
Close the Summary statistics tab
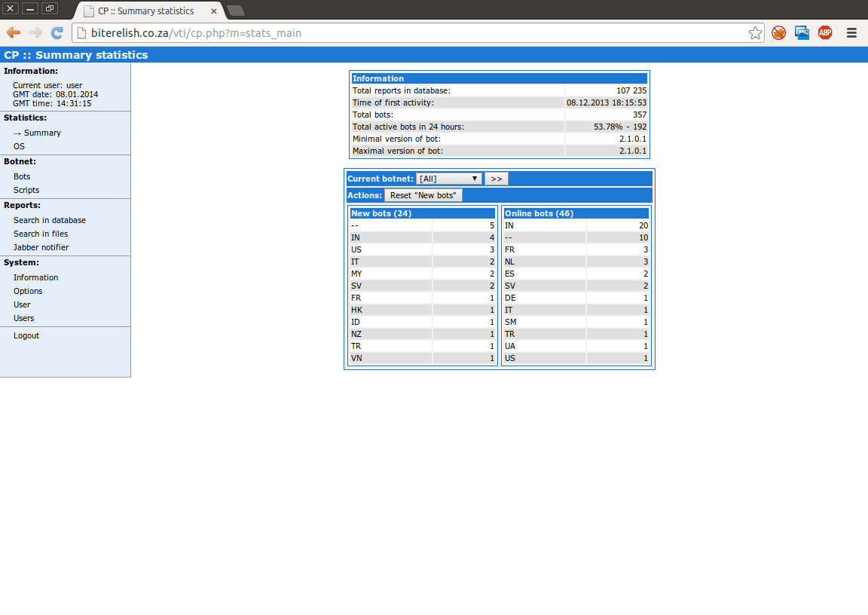tap(214, 11)
